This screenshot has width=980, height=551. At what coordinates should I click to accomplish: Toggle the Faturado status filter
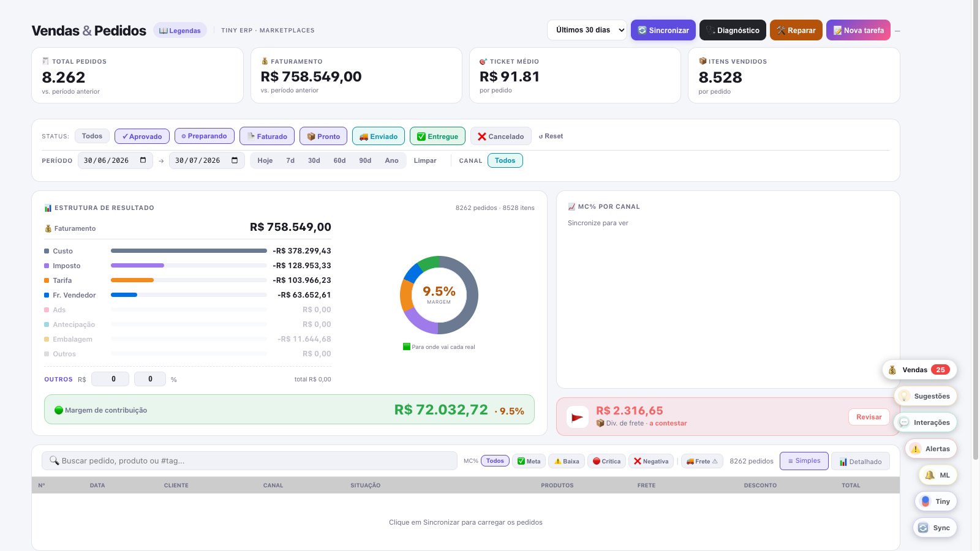pos(267,136)
